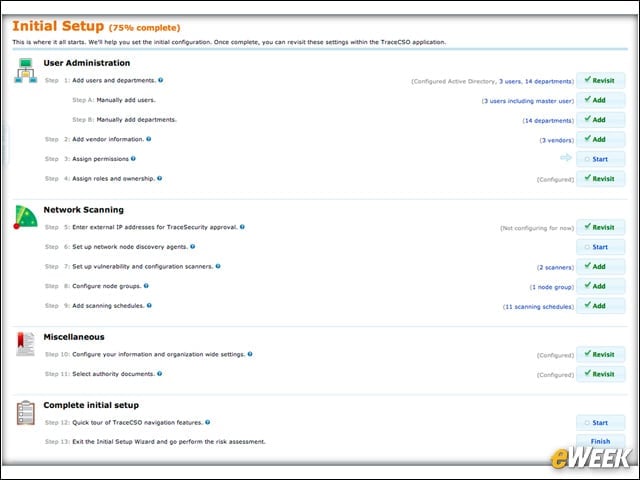The image size is (640, 480).
Task: Open the '2 scanners' link
Action: pos(556,267)
